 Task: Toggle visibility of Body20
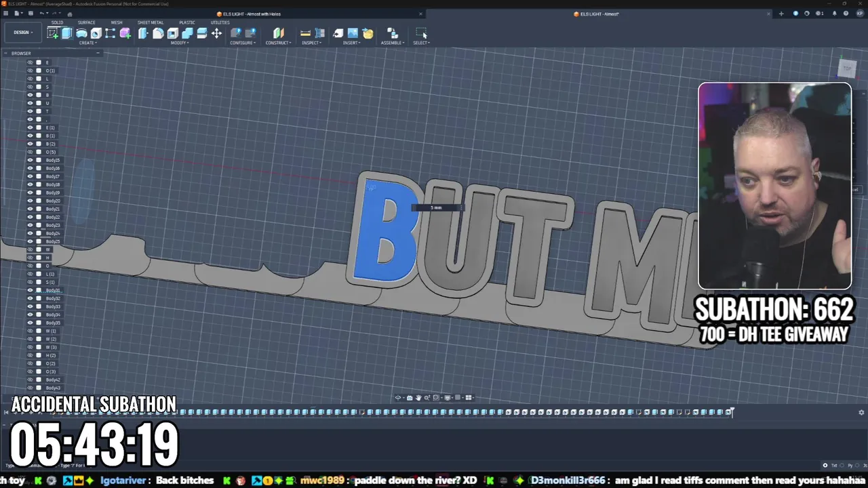[x=30, y=201]
